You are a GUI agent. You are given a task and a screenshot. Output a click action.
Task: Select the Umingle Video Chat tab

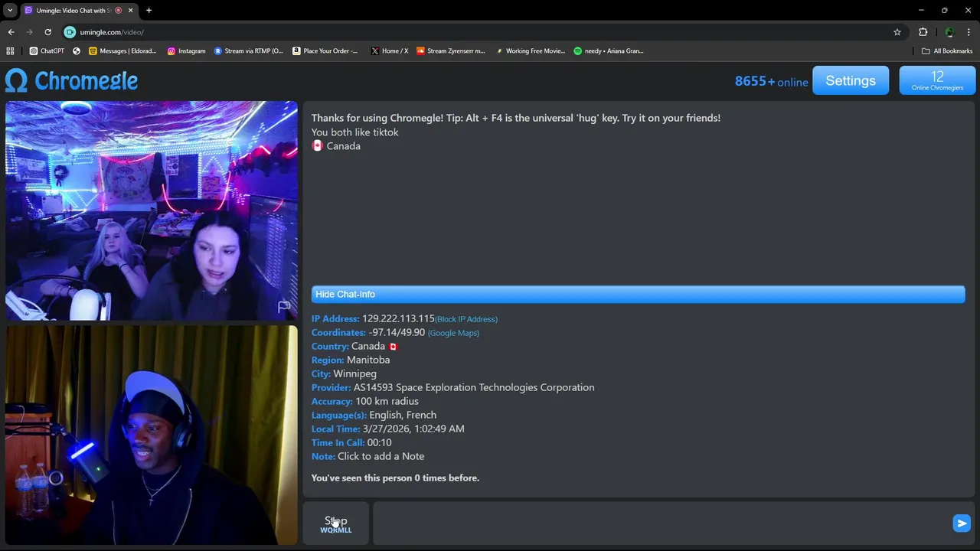[x=73, y=10]
